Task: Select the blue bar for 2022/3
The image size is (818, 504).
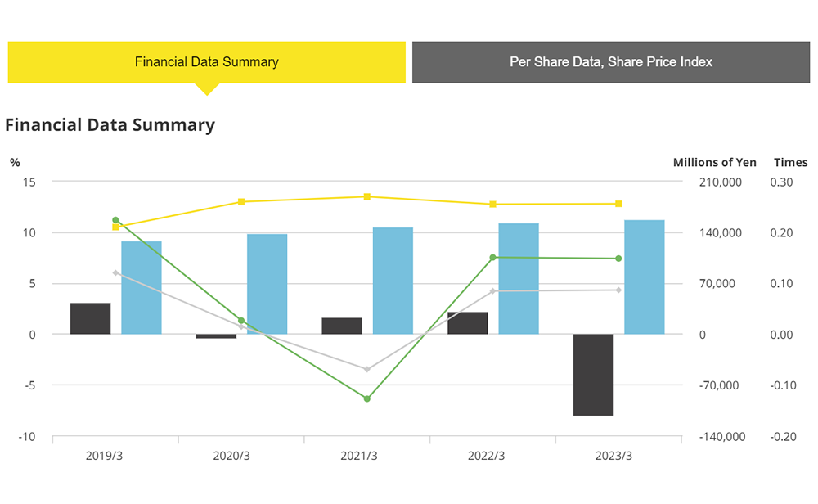Action: pyautogui.click(x=519, y=278)
